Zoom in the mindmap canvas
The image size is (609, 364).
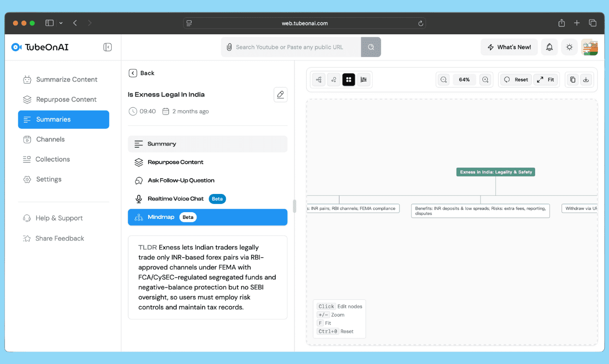pyautogui.click(x=485, y=80)
